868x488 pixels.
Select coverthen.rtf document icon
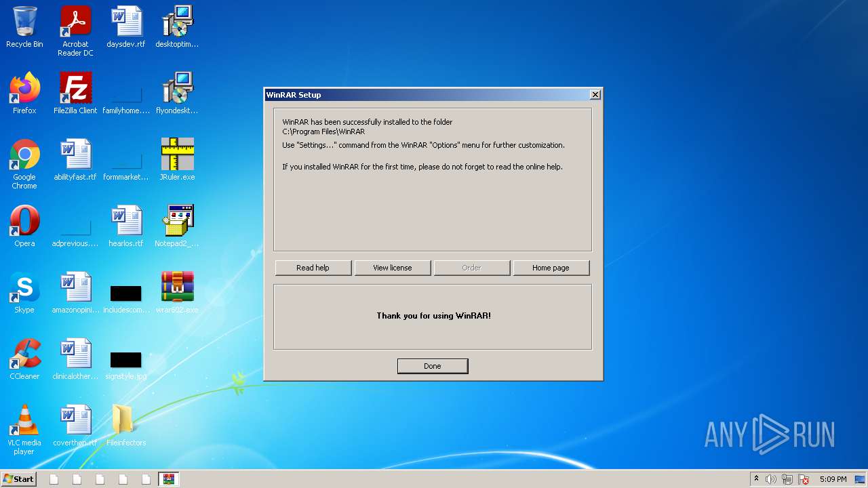pos(75,426)
